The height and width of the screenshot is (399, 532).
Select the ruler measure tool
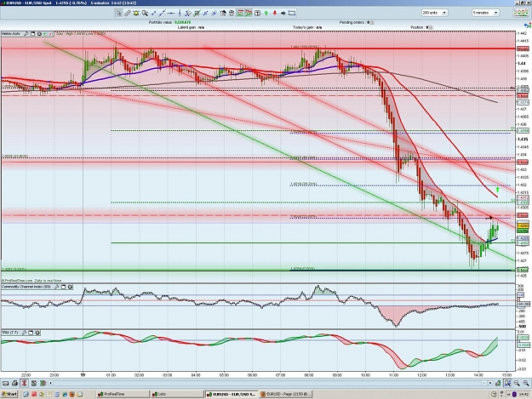[x=128, y=14]
